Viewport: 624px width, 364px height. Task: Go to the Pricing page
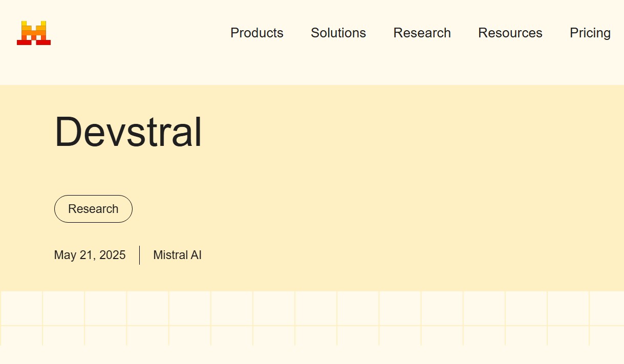coord(590,33)
